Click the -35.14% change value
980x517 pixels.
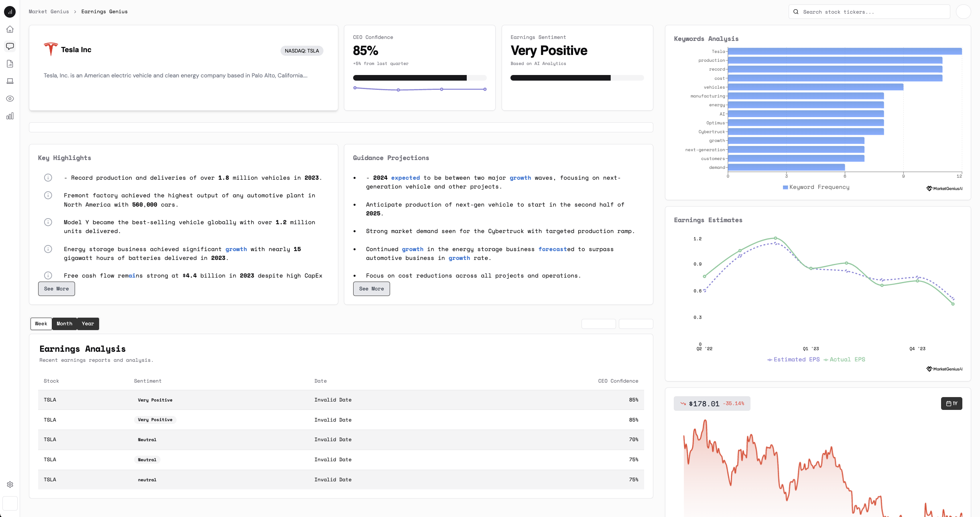(x=734, y=403)
